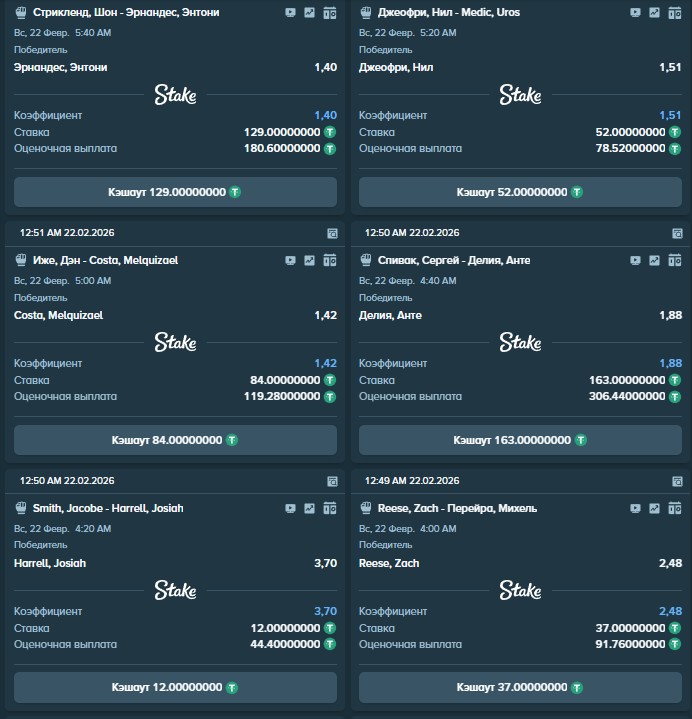Open statistics chart icon for Стрикленд - Эрнандес
692x719 pixels.
[x=310, y=13]
